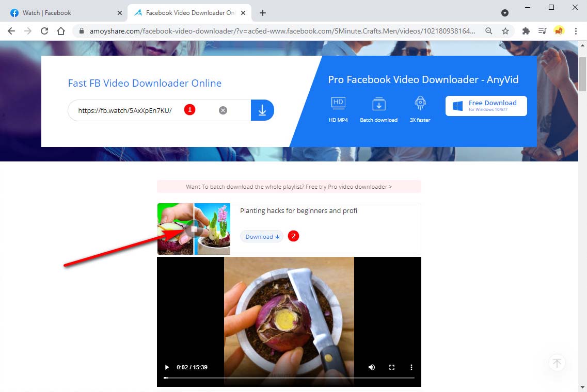The image size is (587, 392).
Task: Click the Pro Facebook Video Downloader - AnyVid heading
Action: [x=423, y=79]
